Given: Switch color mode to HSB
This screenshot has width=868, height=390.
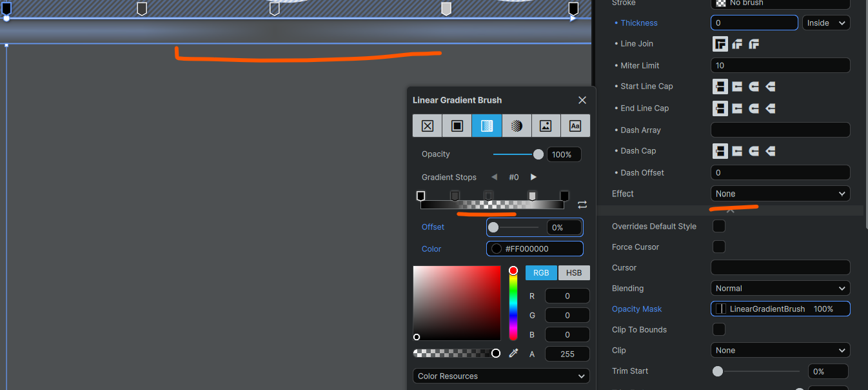Looking at the screenshot, I should [x=573, y=272].
